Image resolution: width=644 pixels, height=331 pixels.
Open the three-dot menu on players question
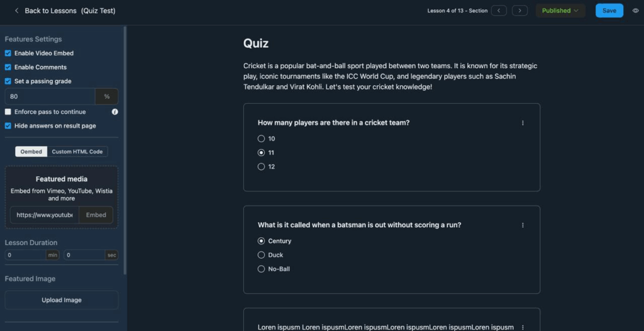523,123
